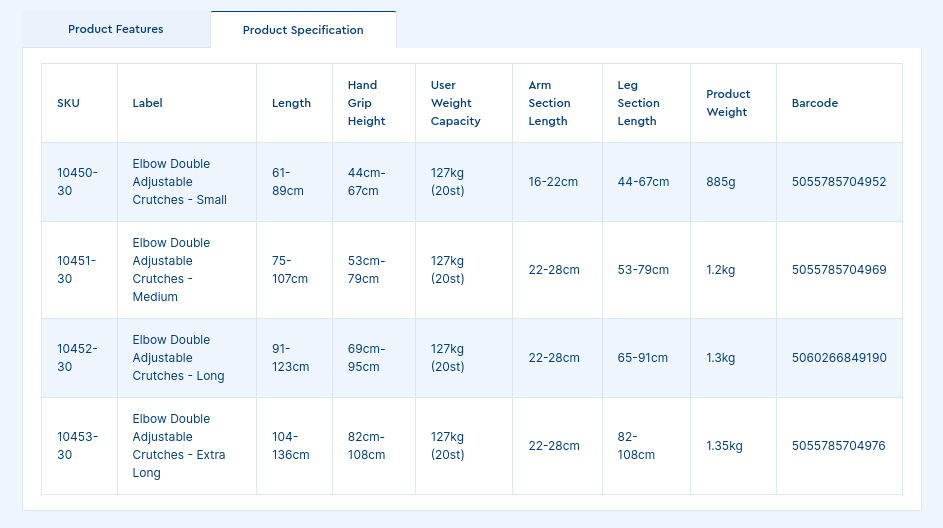
Task: Click the Product Weight column header
Action: [728, 103]
